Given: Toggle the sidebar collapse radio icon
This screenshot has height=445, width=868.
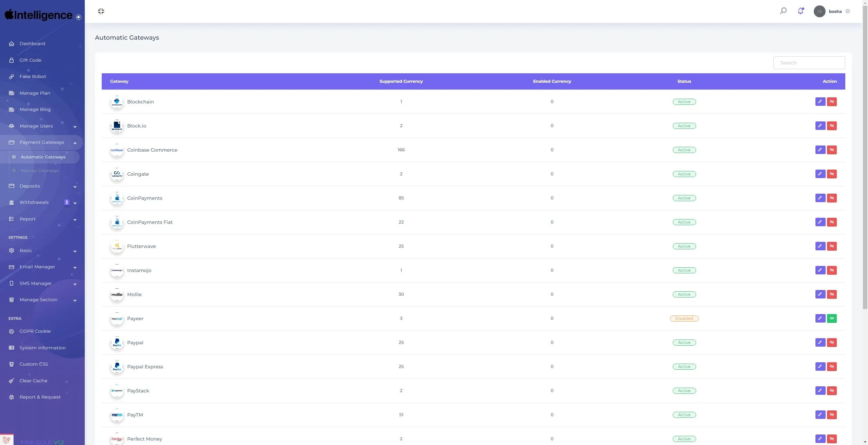Looking at the screenshot, I should tap(79, 17).
